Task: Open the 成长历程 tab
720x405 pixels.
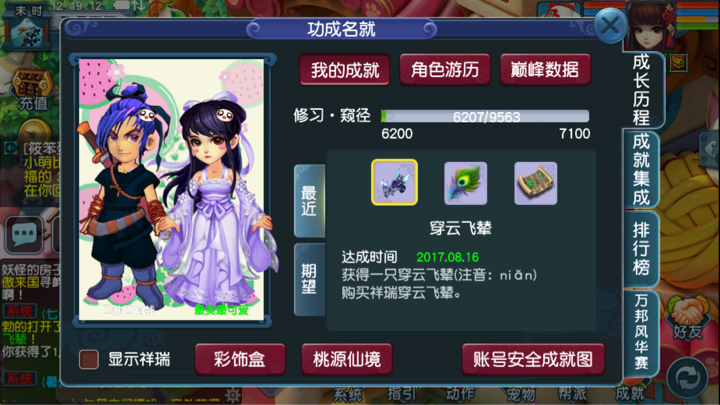Action: [642, 89]
